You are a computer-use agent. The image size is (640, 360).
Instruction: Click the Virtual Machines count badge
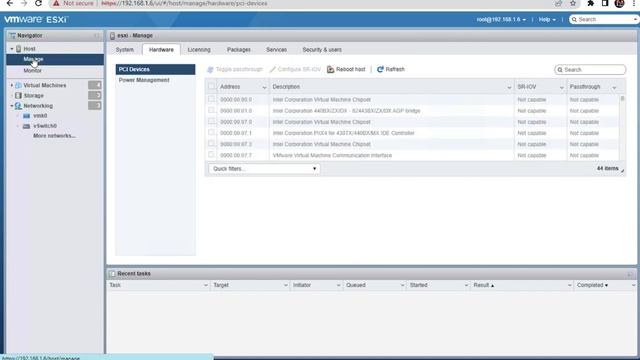point(95,85)
